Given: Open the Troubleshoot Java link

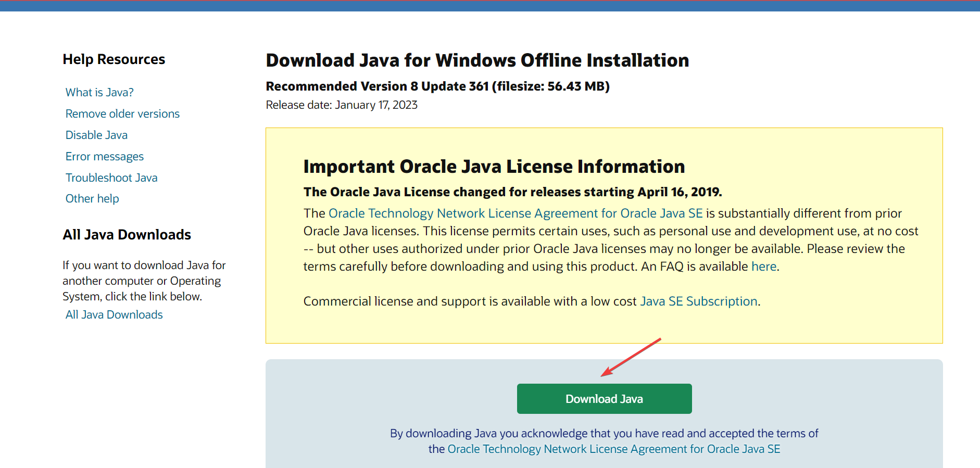Looking at the screenshot, I should (111, 178).
